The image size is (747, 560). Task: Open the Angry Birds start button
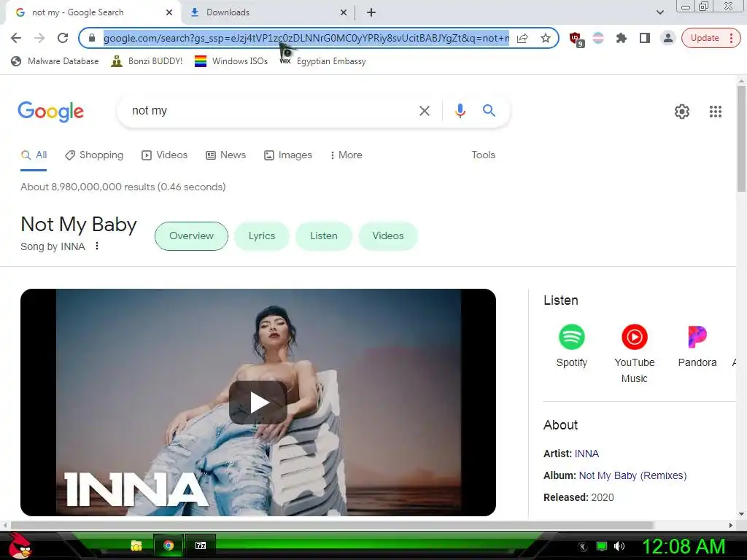click(19, 545)
